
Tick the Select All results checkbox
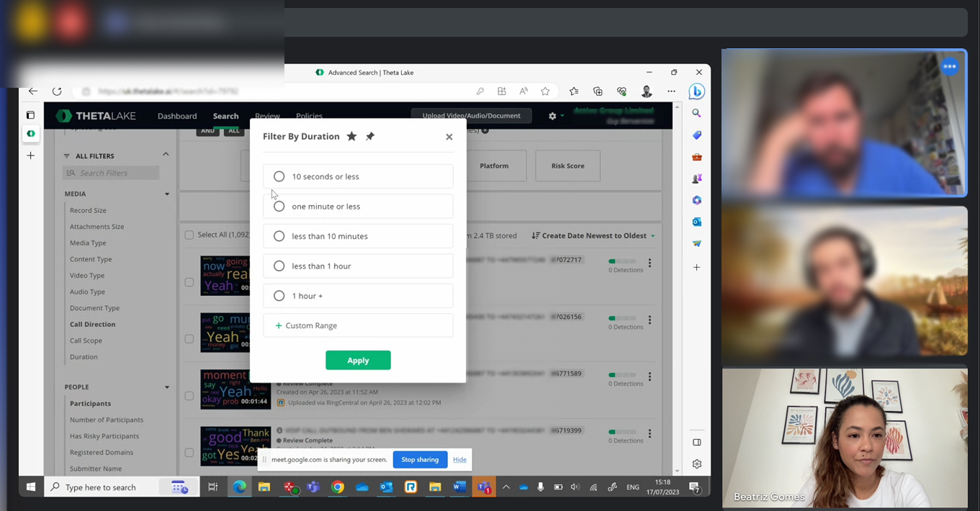189,235
